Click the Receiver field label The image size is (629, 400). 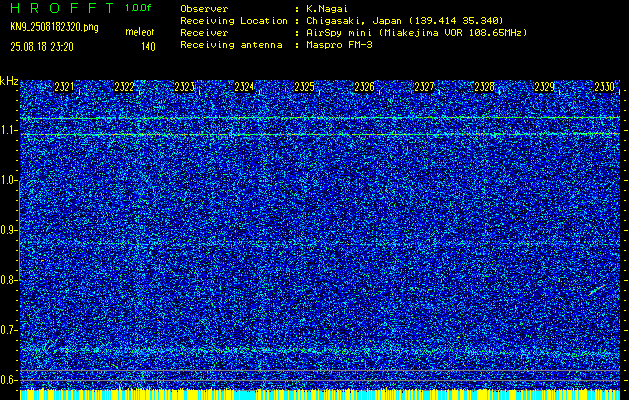point(204,33)
